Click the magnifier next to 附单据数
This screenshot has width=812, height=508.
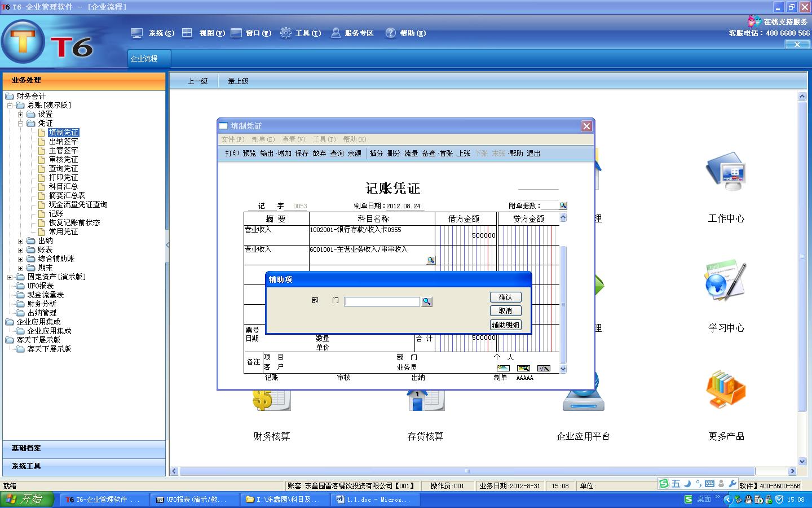562,205
